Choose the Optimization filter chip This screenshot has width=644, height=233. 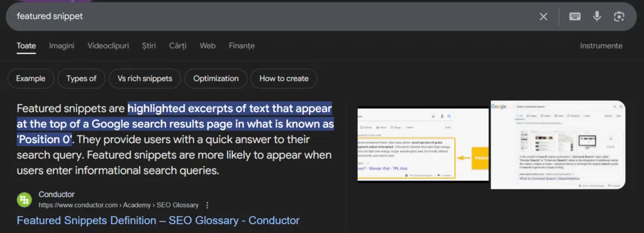(216, 79)
